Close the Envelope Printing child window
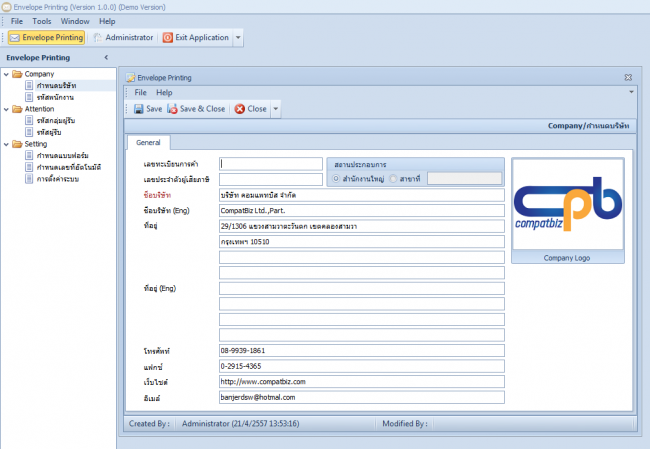Screen dimensions: 650x449 point(628,78)
